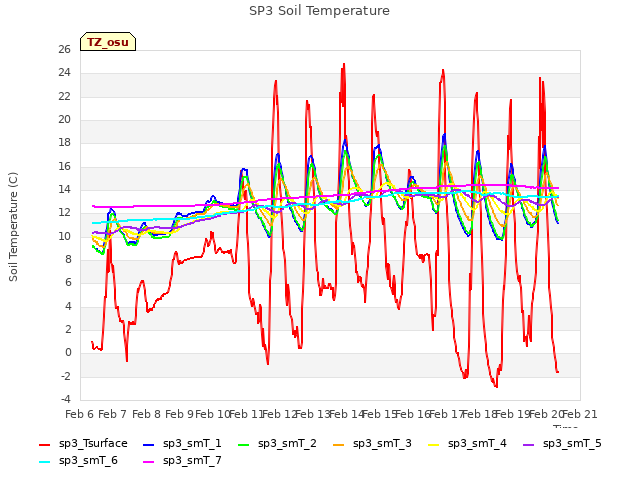
Task: Click blue smT_1 peak on Feb 17
Action: [444, 135]
